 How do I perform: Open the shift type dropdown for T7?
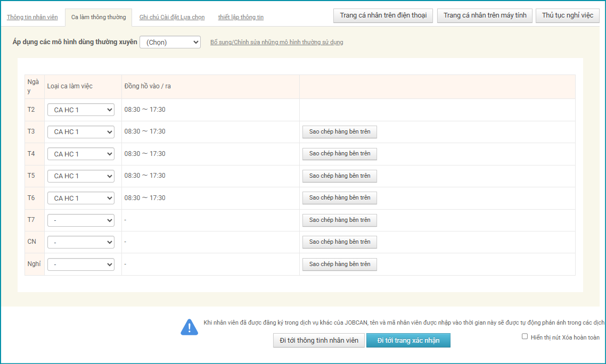[x=81, y=220]
